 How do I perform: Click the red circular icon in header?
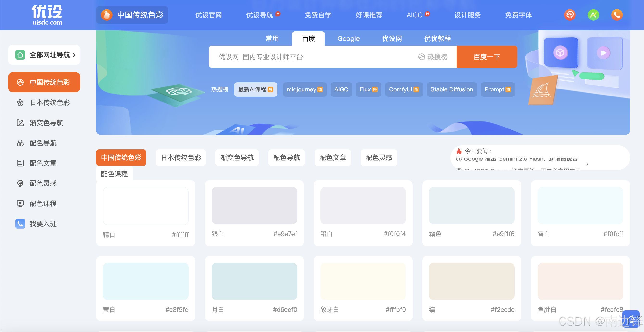point(570,15)
